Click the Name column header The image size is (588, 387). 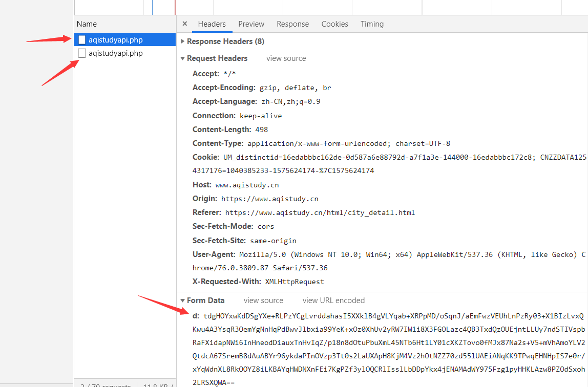coord(87,24)
